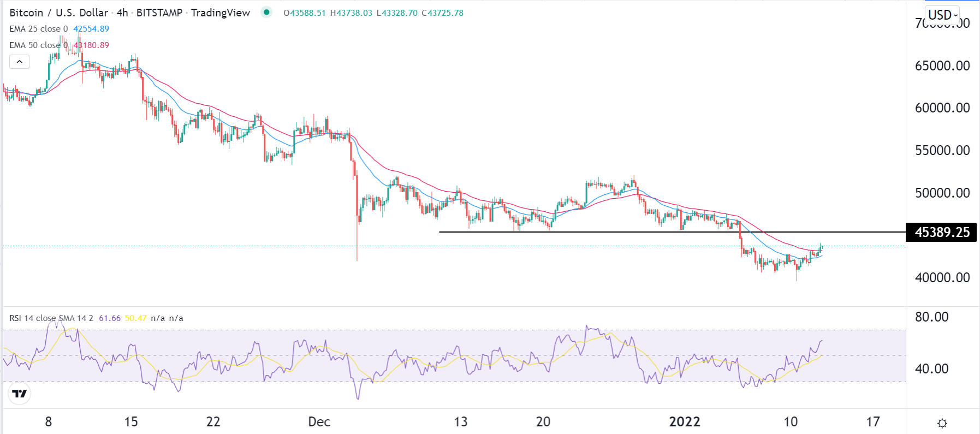
Task: Click the BITSTAMP exchange label
Action: [159, 13]
